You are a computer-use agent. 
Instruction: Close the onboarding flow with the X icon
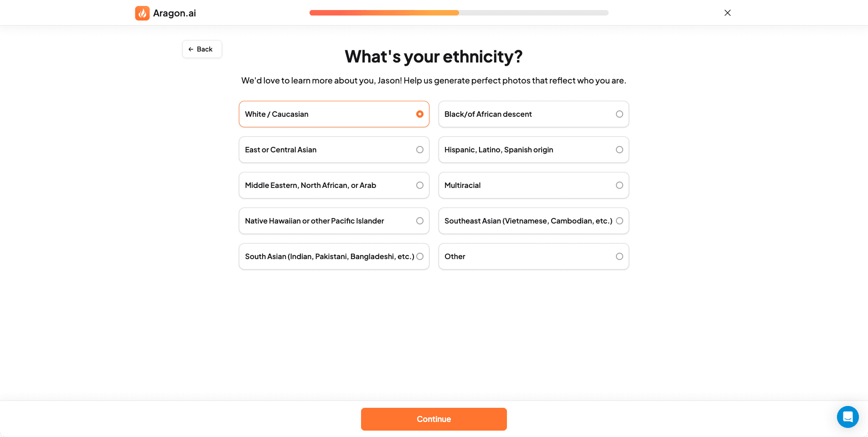[727, 13]
